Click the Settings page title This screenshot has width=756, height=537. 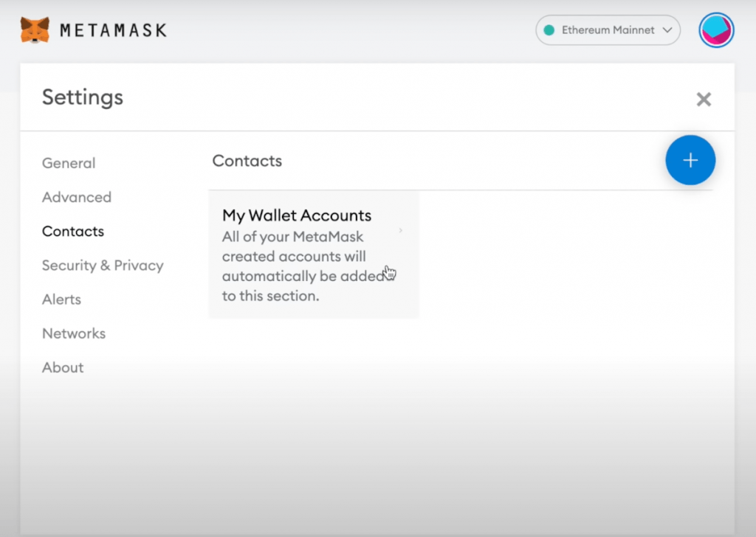(x=83, y=97)
